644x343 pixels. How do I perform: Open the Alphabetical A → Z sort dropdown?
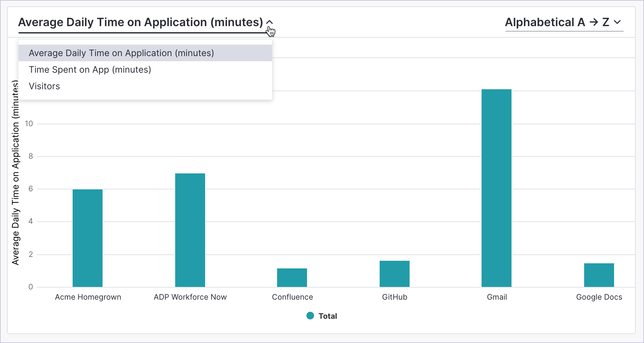(564, 22)
